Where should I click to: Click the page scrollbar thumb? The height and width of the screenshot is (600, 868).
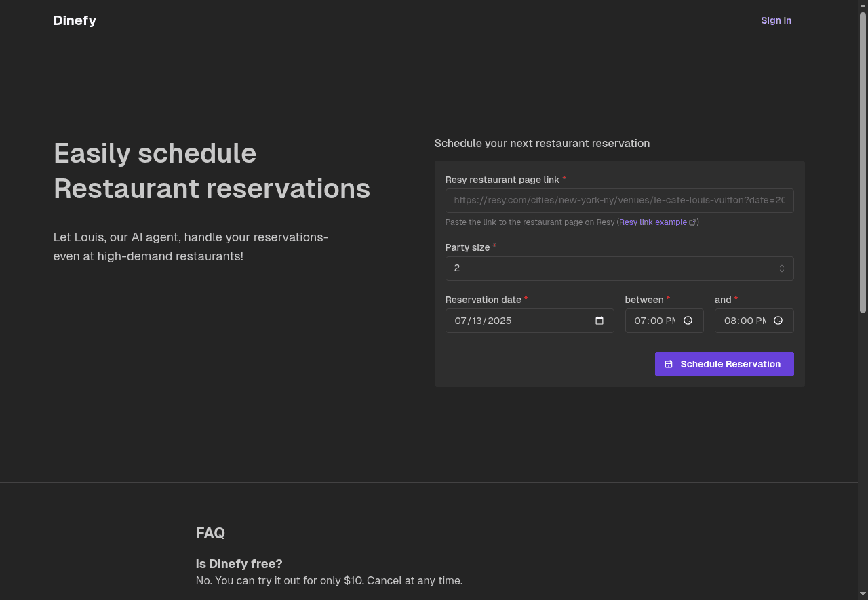(863, 163)
